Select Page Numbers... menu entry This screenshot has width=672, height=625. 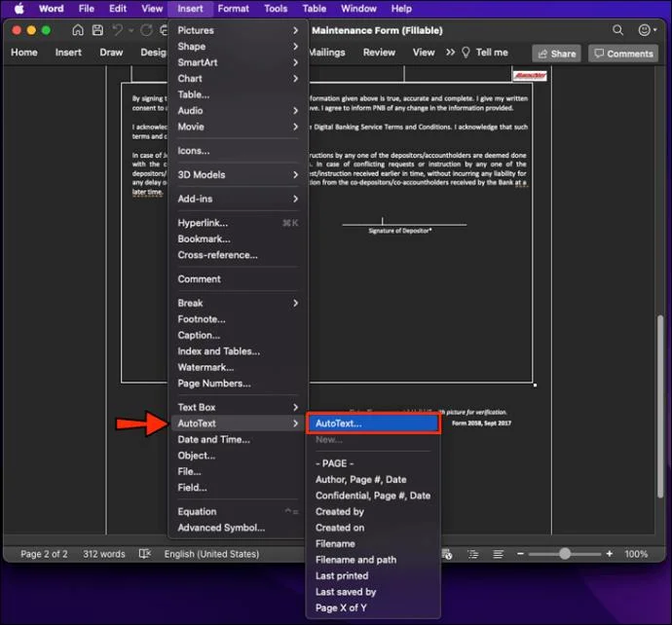click(238, 384)
